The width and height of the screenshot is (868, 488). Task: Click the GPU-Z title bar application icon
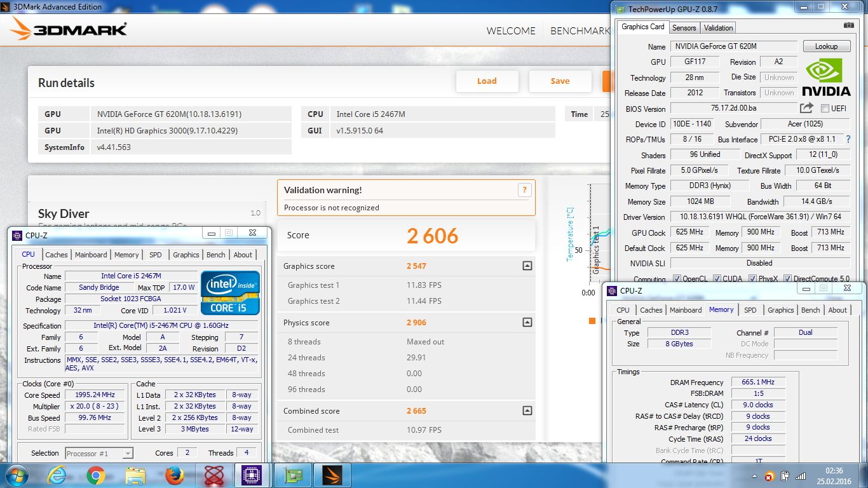[x=620, y=8]
